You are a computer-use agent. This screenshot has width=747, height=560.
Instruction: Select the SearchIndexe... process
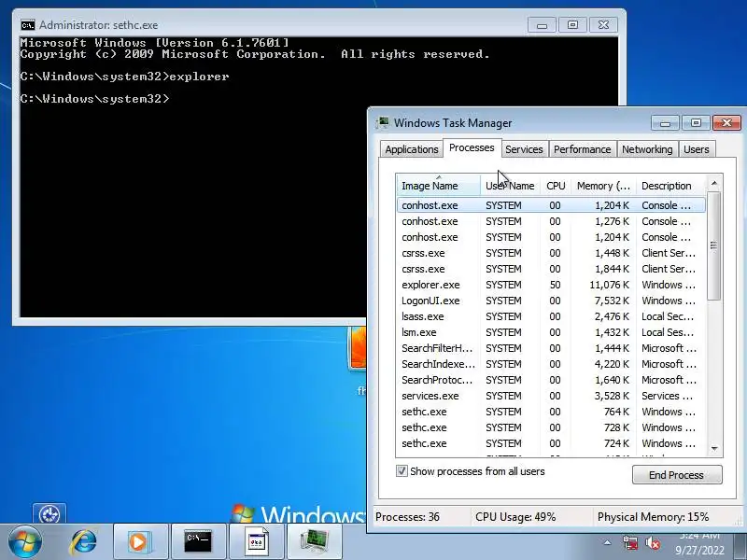point(551,364)
